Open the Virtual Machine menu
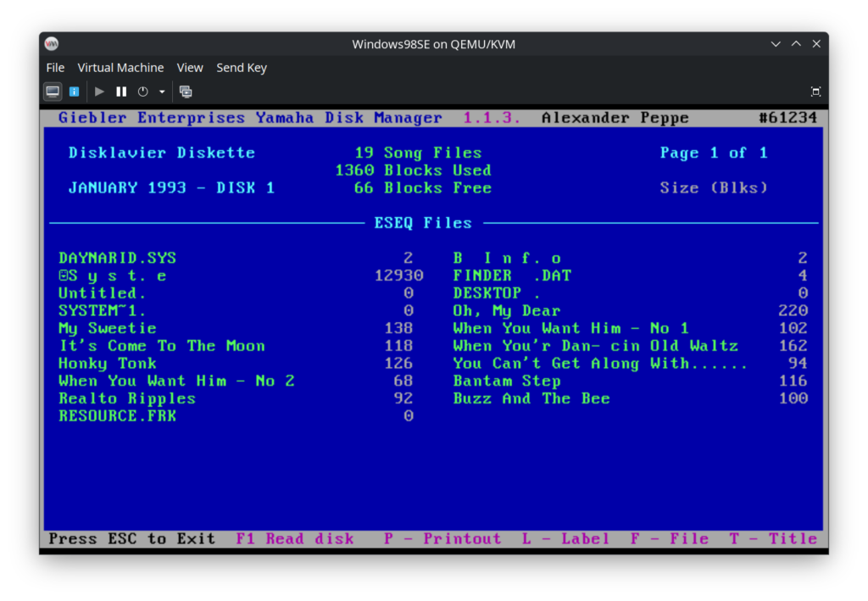The image size is (868, 601). 120,67
